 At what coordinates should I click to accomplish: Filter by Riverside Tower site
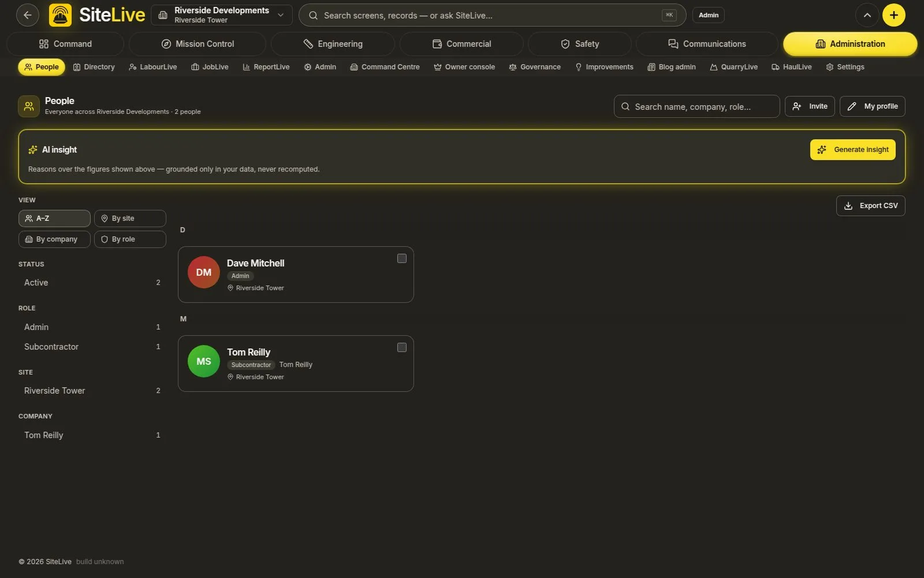[92, 391]
